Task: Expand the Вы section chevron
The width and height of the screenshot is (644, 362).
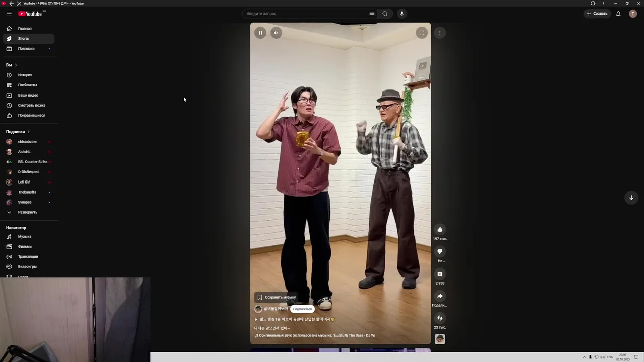Action: pos(16,65)
